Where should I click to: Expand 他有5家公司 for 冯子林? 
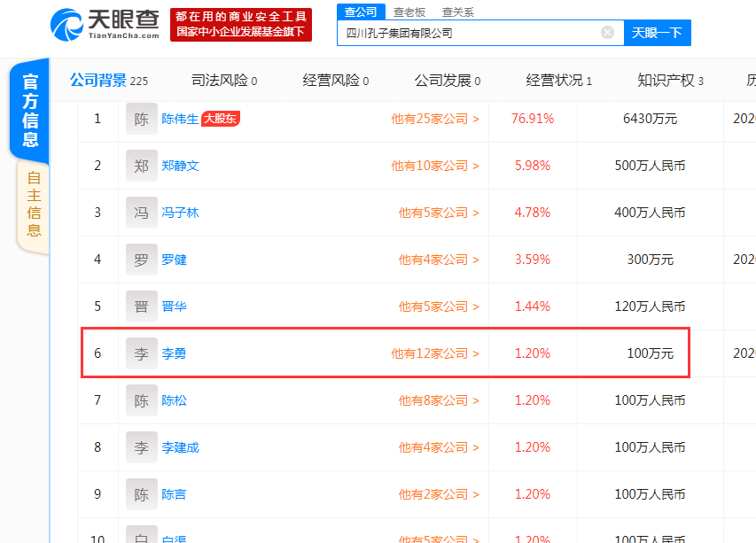pos(439,213)
